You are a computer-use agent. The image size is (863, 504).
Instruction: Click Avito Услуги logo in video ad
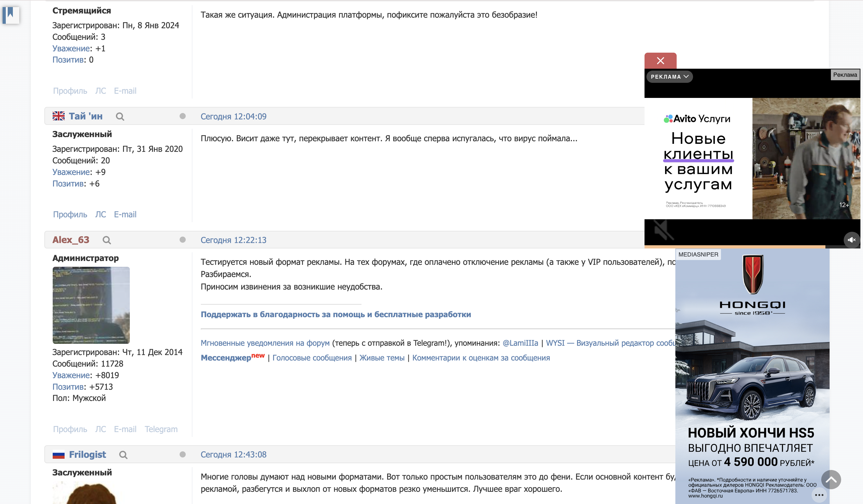coord(697,119)
